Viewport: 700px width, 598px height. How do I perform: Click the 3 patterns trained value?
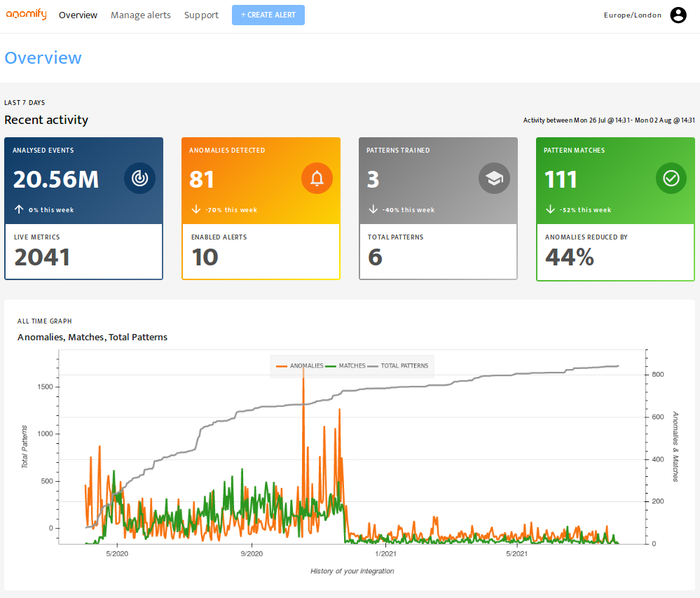[x=373, y=179]
